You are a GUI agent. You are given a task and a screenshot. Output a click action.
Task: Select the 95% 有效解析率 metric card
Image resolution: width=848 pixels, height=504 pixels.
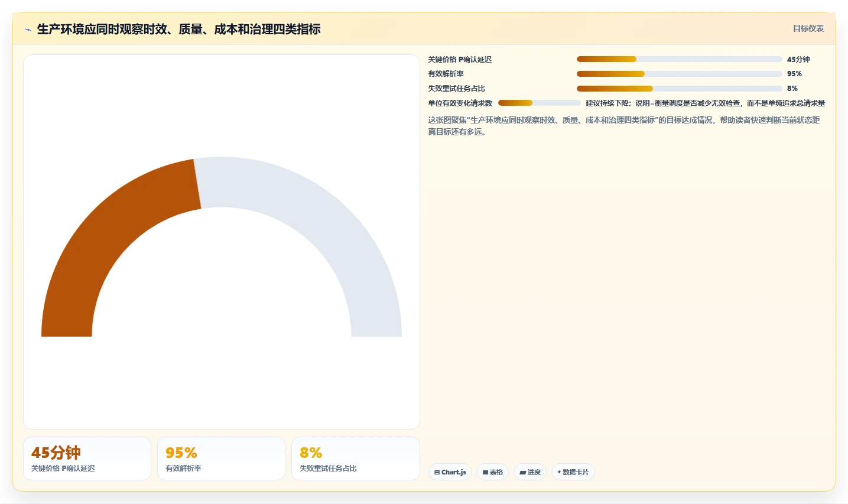tap(221, 459)
